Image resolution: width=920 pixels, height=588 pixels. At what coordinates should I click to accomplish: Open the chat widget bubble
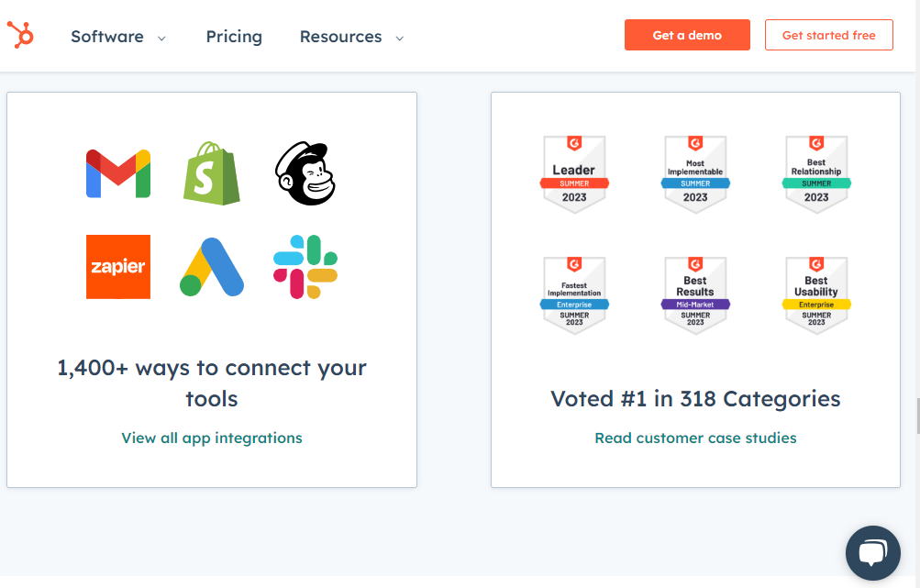(872, 553)
